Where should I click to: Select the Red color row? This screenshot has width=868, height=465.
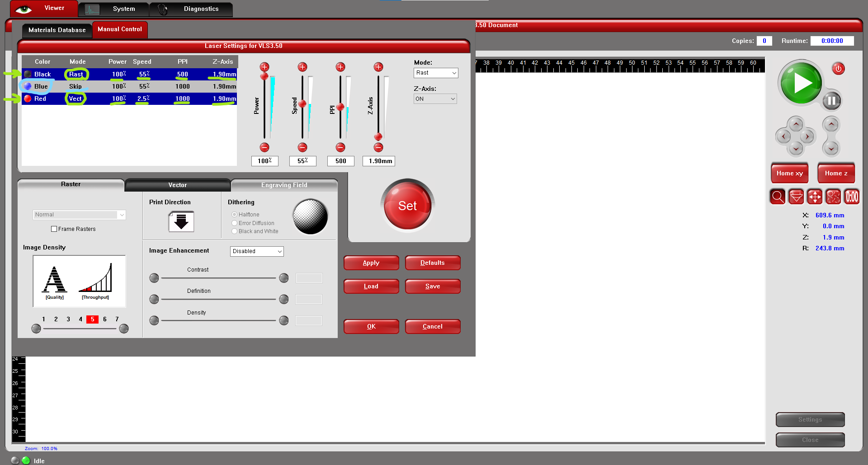point(129,99)
